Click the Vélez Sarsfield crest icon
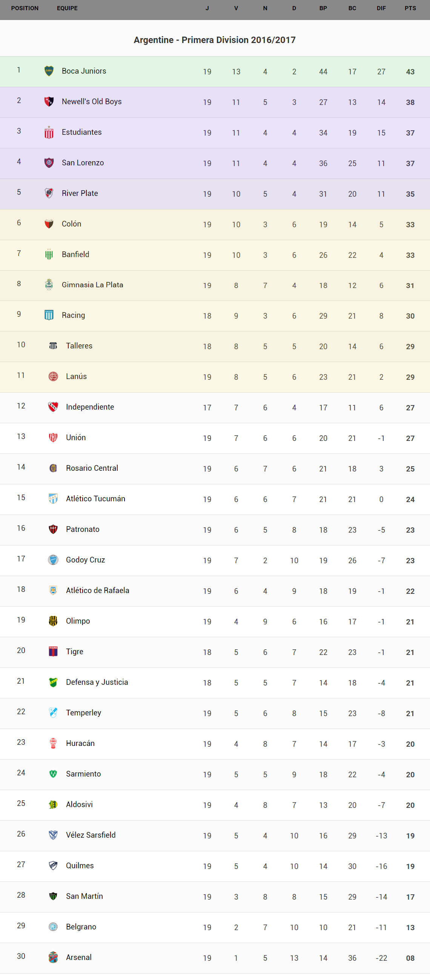 coord(53,835)
